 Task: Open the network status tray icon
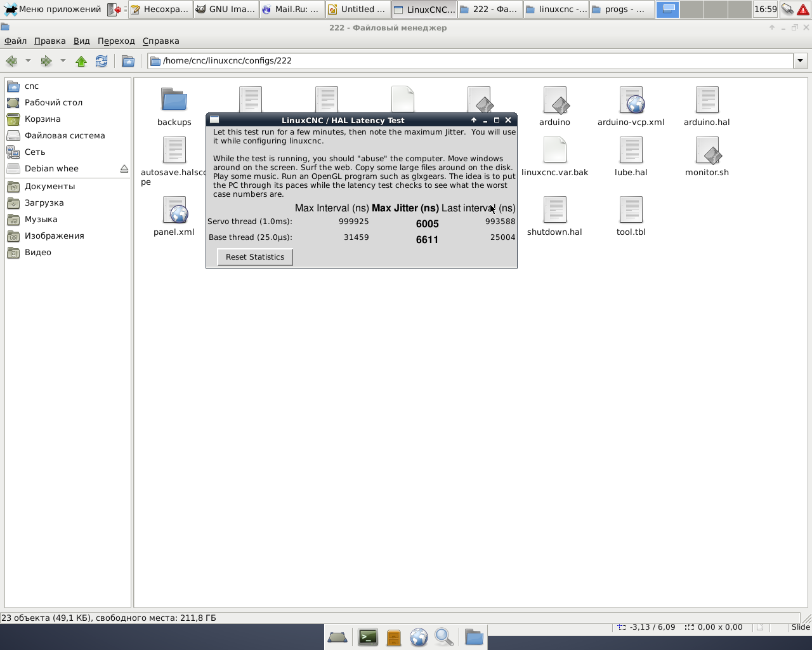(787, 10)
